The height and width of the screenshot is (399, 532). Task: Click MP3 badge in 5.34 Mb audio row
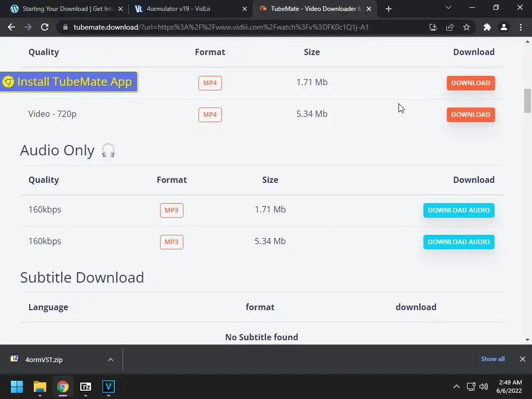(171, 242)
